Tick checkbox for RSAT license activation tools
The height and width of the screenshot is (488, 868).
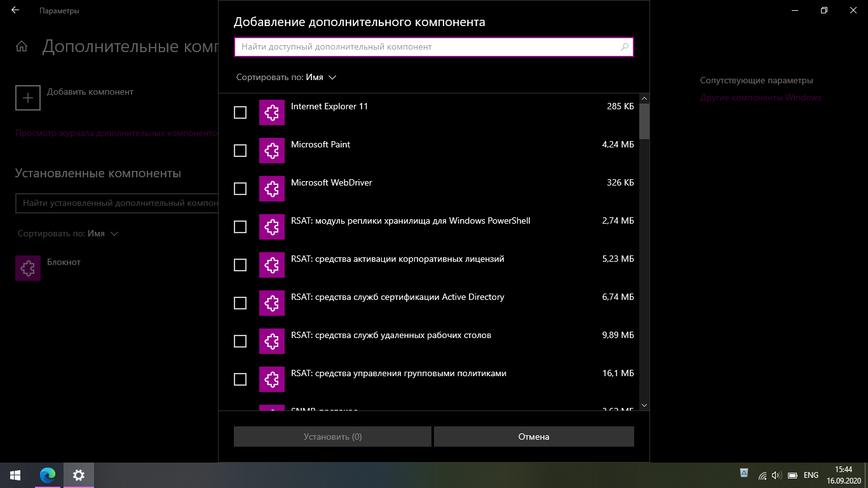tap(240, 265)
